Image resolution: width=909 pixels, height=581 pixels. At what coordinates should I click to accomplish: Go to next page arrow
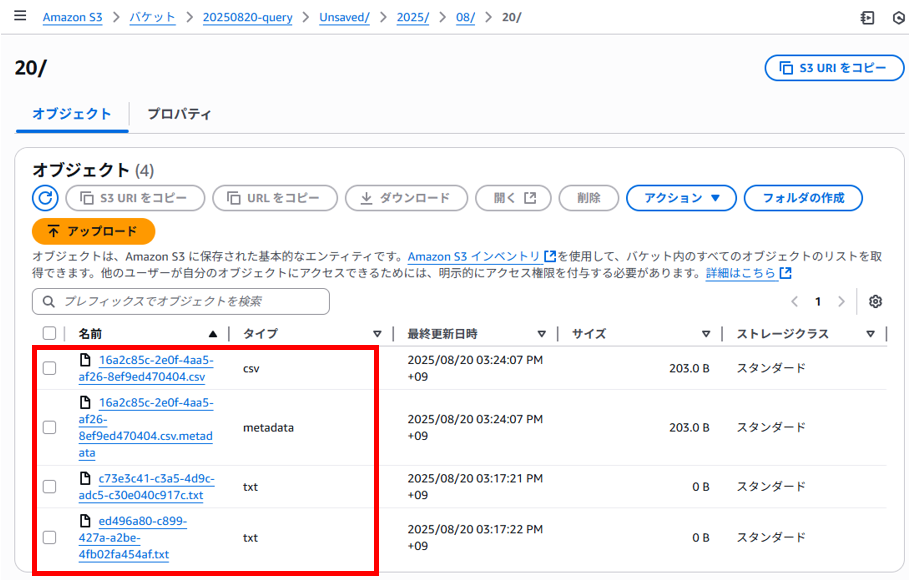[841, 302]
